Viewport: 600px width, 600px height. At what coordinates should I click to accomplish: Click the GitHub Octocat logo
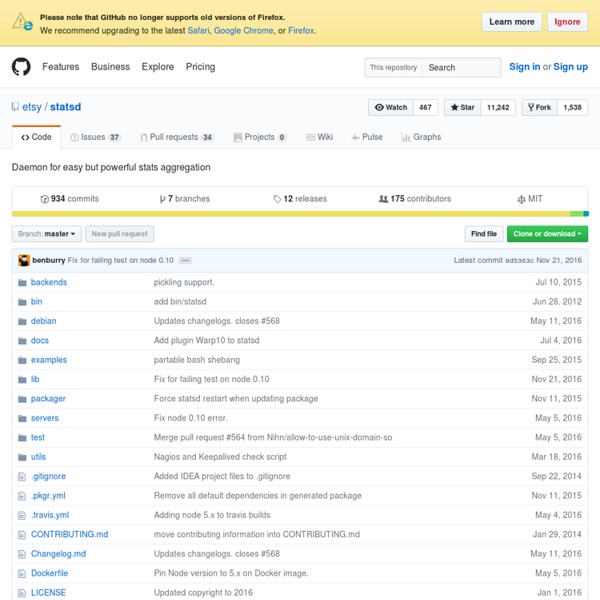[x=21, y=67]
